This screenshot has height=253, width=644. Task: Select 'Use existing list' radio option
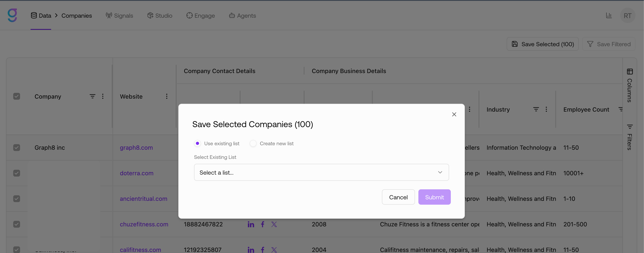197,143
